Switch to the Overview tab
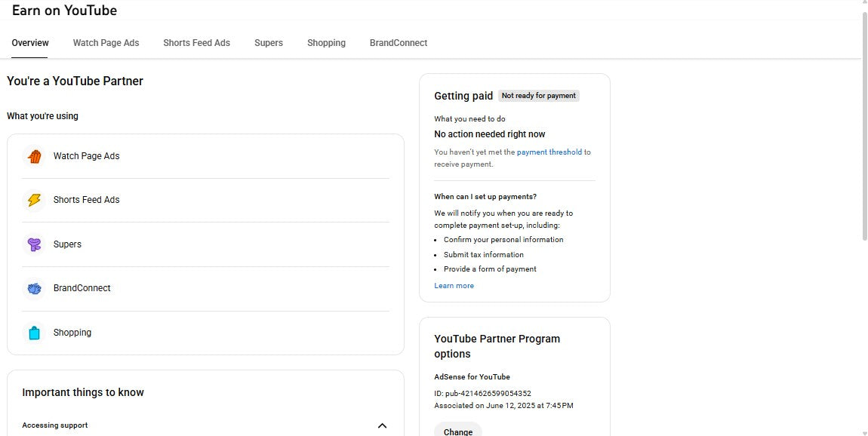Viewport: 868px width, 436px height. tap(29, 43)
